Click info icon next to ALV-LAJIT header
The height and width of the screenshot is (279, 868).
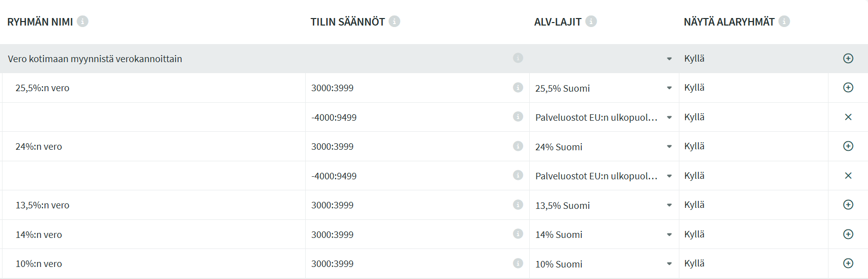[591, 22]
